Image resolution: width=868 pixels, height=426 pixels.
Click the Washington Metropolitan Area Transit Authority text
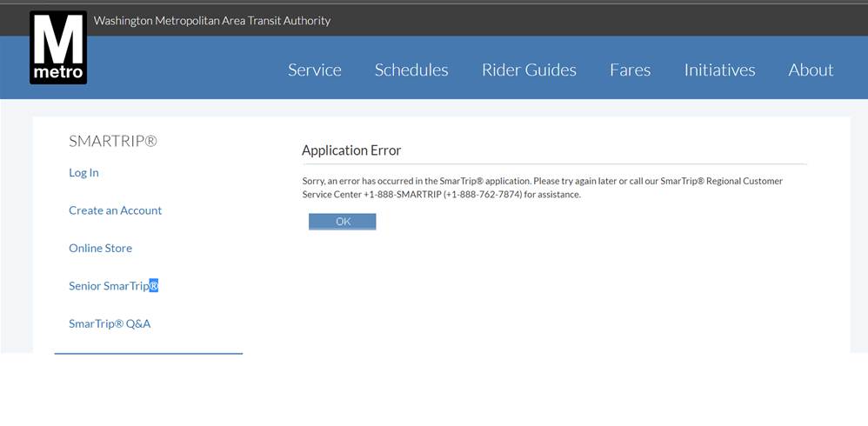(212, 21)
